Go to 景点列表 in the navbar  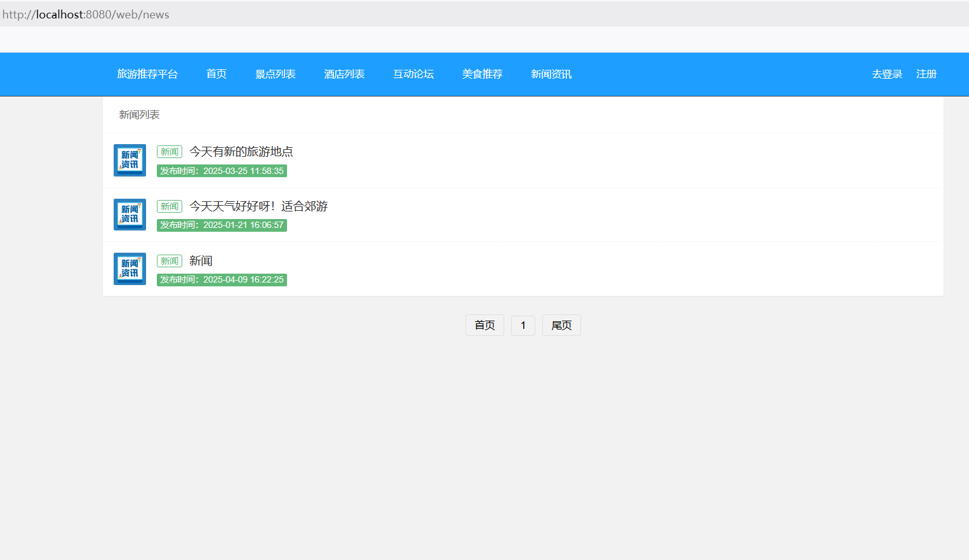[x=276, y=74]
